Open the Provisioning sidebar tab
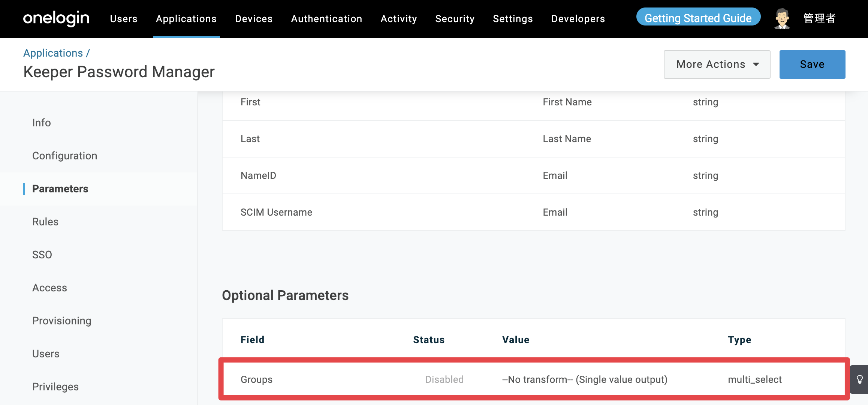Screen dimensions: 868x405 pyautogui.click(x=62, y=321)
